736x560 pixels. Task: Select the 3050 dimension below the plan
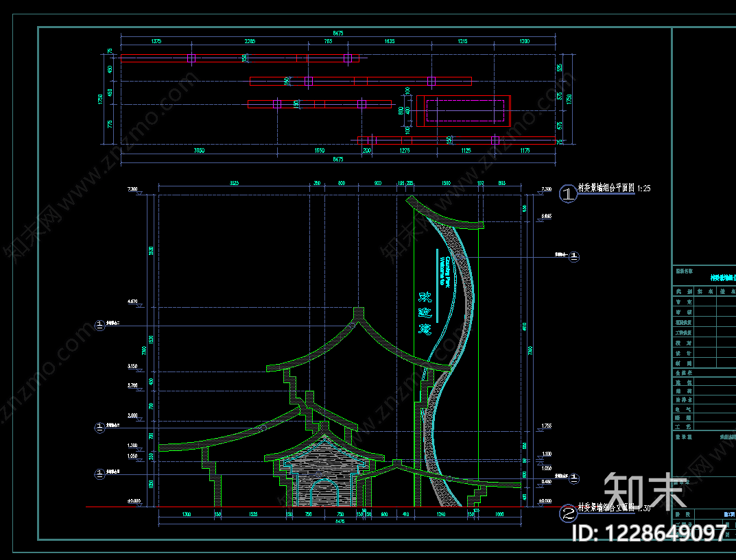(x=199, y=151)
